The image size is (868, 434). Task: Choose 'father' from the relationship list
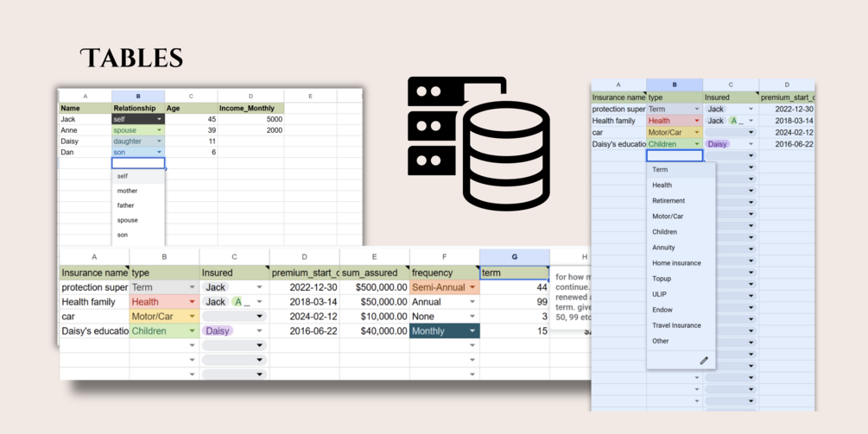(138, 205)
